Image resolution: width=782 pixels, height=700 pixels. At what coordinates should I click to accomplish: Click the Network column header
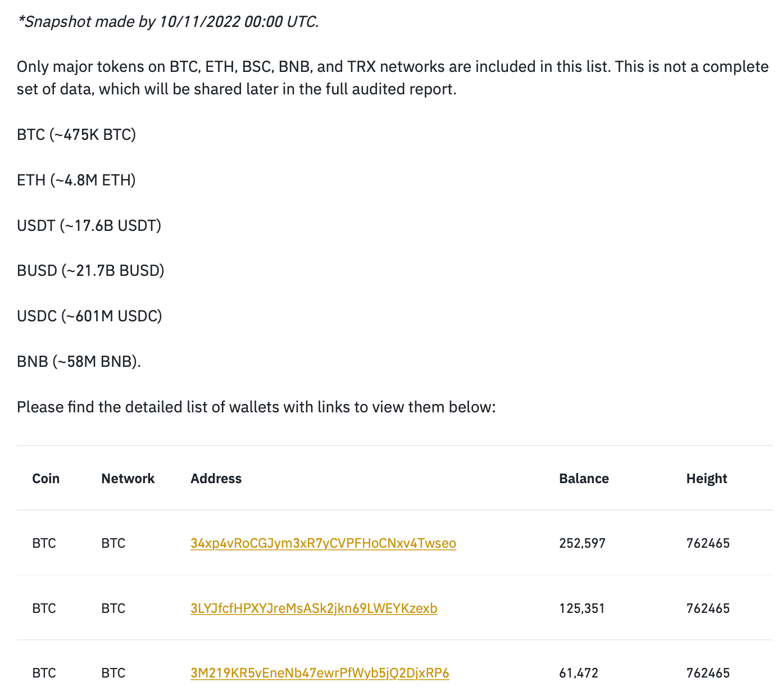128,479
